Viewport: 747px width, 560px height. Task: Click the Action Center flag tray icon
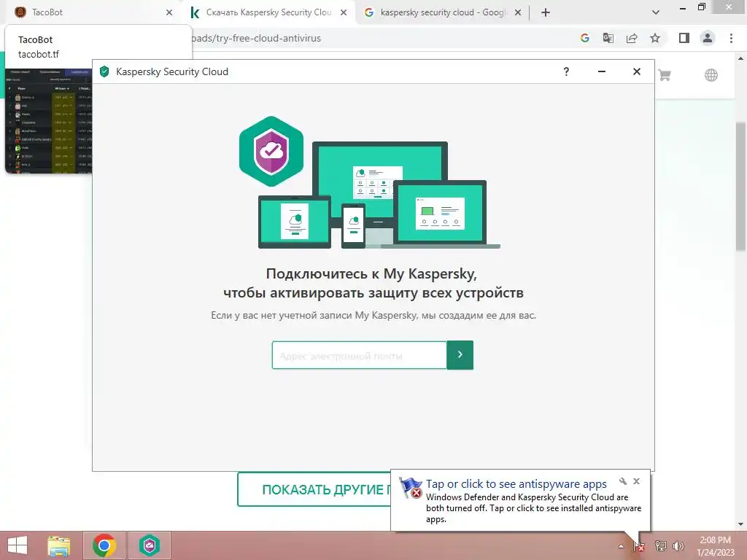[x=639, y=546]
